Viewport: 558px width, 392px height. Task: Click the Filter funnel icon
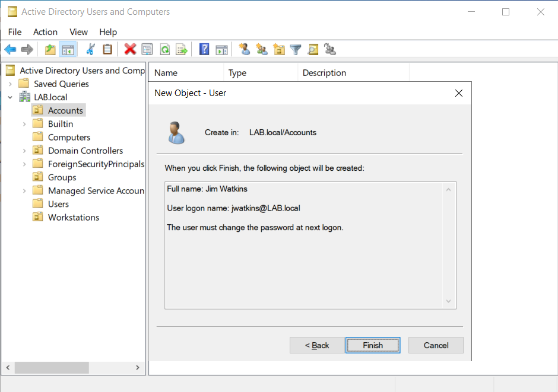coord(296,49)
